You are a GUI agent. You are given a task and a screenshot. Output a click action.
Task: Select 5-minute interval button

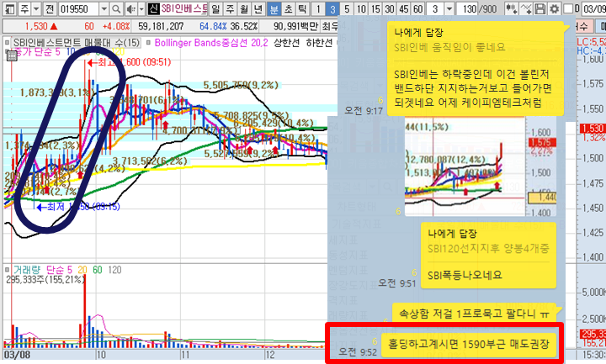click(347, 8)
